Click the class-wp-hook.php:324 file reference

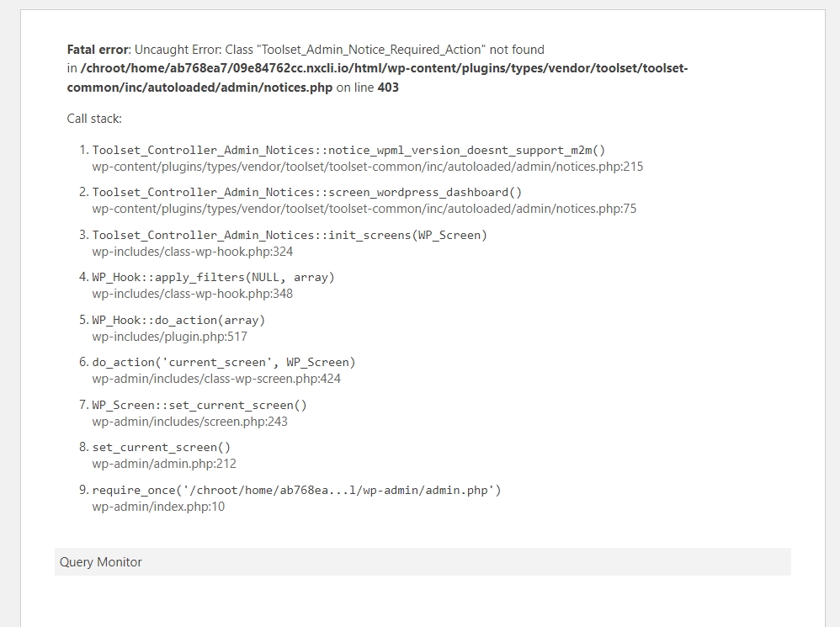(x=192, y=252)
